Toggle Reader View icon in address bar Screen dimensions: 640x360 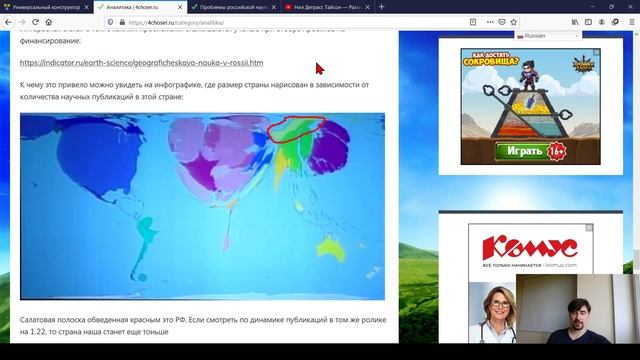click(473, 22)
